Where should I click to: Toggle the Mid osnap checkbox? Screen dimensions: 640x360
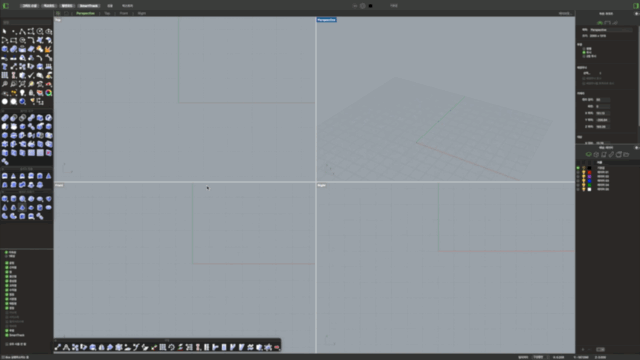click(7, 277)
